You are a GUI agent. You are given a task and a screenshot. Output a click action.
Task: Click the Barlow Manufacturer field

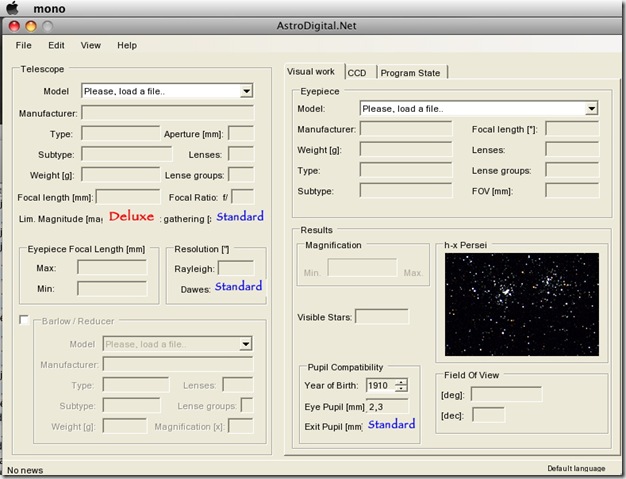(x=178, y=364)
